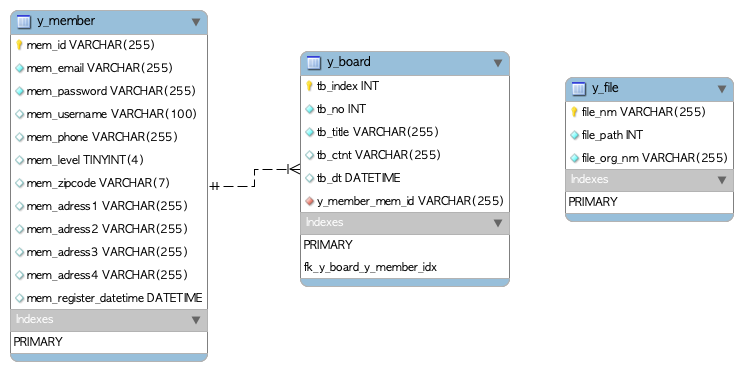Click the diamond icon beside mem_zipcode
This screenshot has width=743, height=371.
[19, 183]
